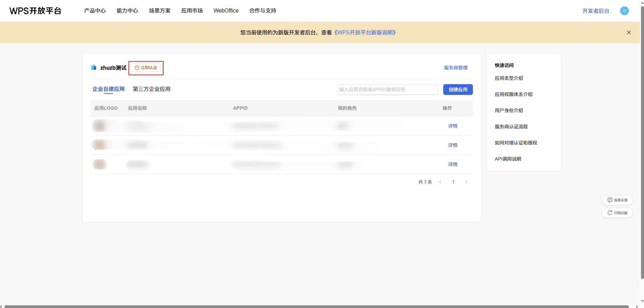Open 服务商管理
The image size is (644, 308).
(x=455, y=67)
